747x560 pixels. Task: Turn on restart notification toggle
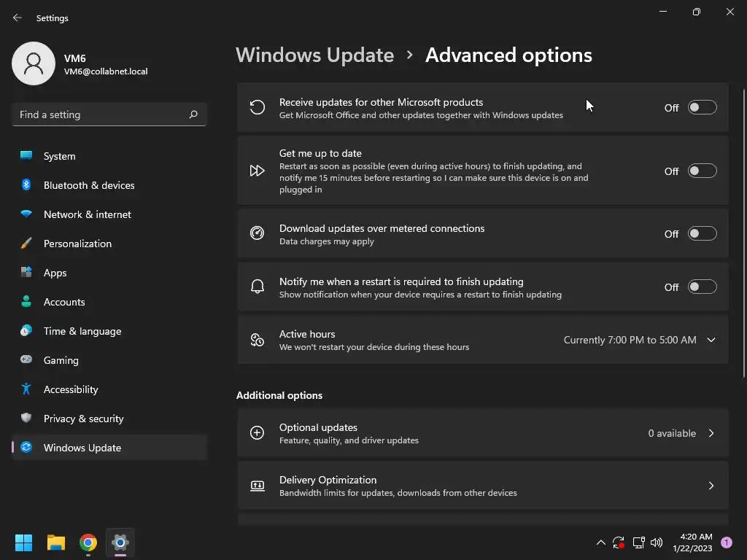point(703,287)
